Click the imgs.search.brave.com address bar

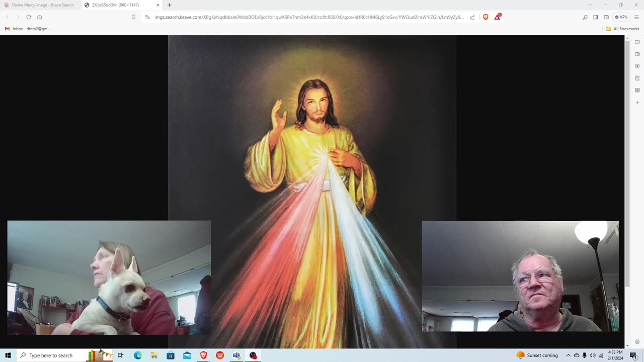click(x=309, y=17)
